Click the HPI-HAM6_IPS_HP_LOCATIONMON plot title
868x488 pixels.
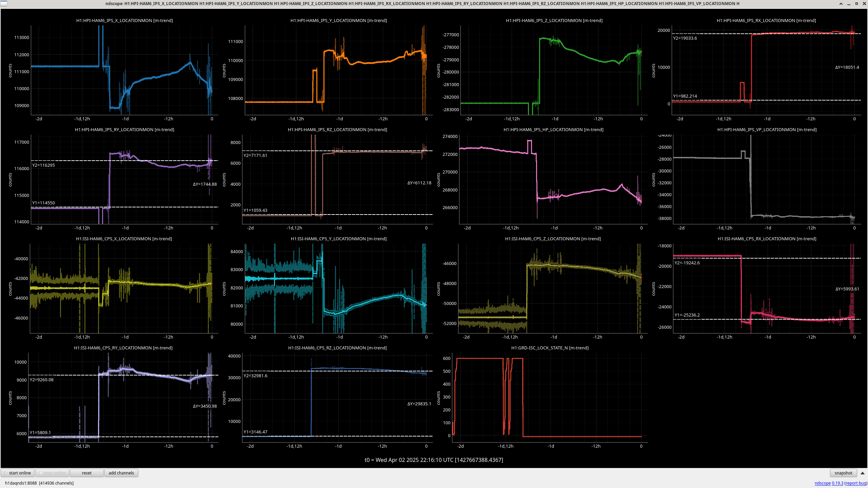tap(553, 129)
